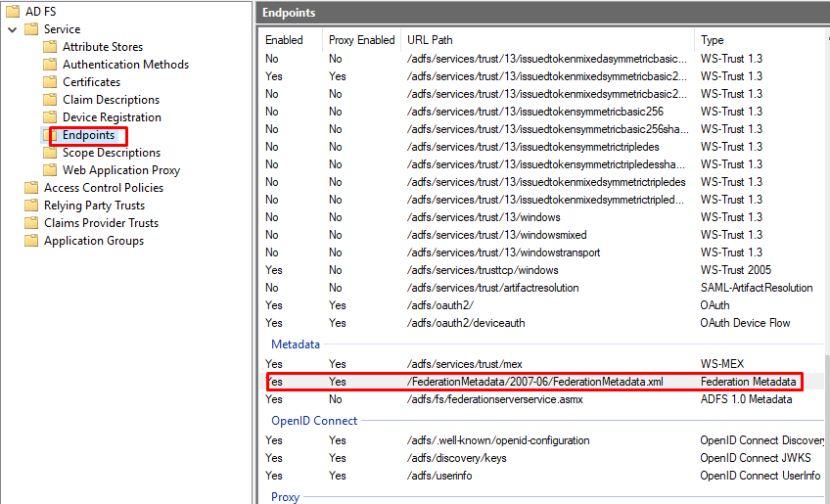Collapse the OpenID Connect group header
The image size is (830, 504).
point(314,421)
